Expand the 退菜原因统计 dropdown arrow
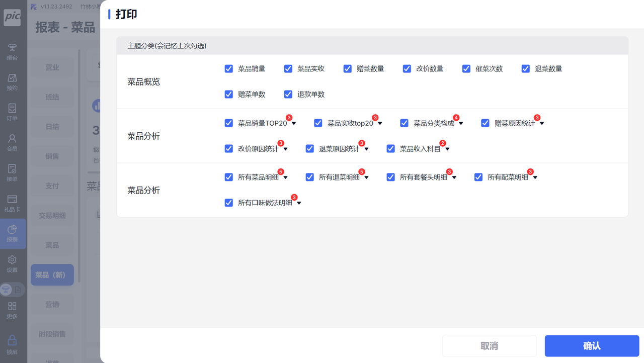The width and height of the screenshot is (644, 363). (x=366, y=149)
